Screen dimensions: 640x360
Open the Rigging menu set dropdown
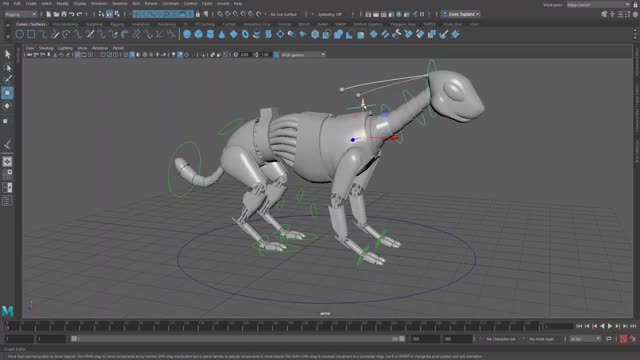click(20, 14)
